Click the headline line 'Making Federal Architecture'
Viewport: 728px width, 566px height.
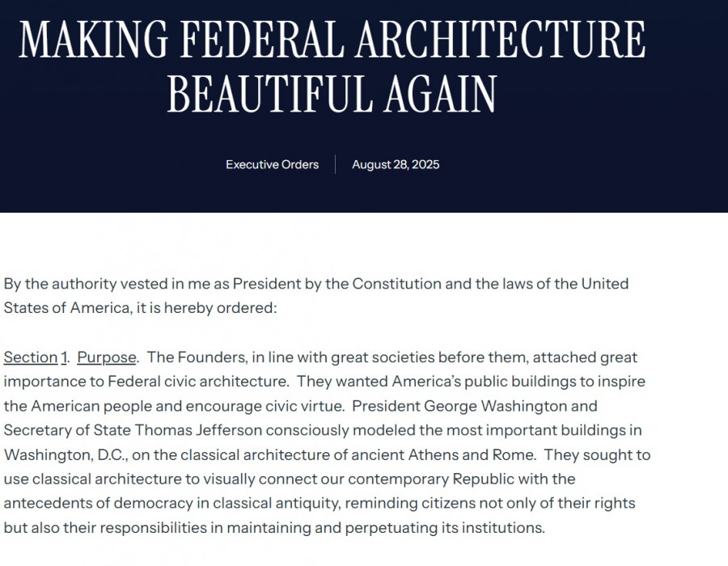tap(332, 40)
